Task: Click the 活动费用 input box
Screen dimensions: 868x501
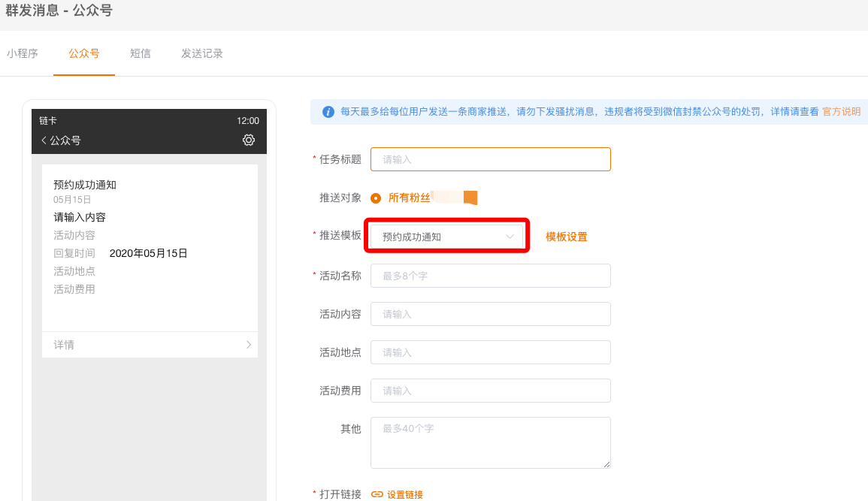Action: (x=490, y=391)
